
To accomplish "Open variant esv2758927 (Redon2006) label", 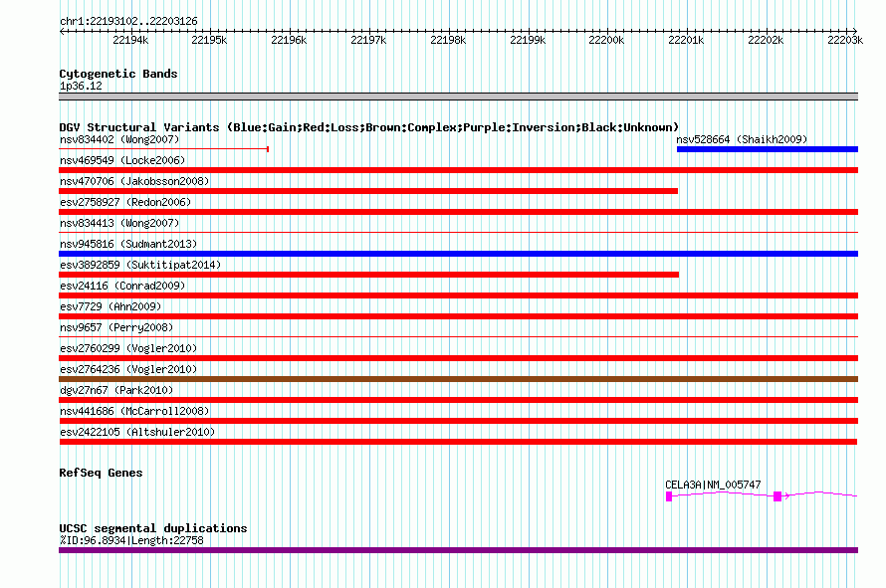I will pyautogui.click(x=125, y=202).
